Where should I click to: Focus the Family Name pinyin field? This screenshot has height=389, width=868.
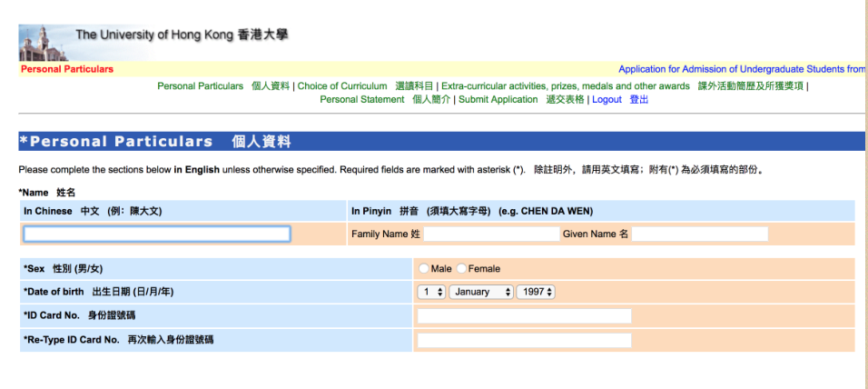(x=491, y=234)
